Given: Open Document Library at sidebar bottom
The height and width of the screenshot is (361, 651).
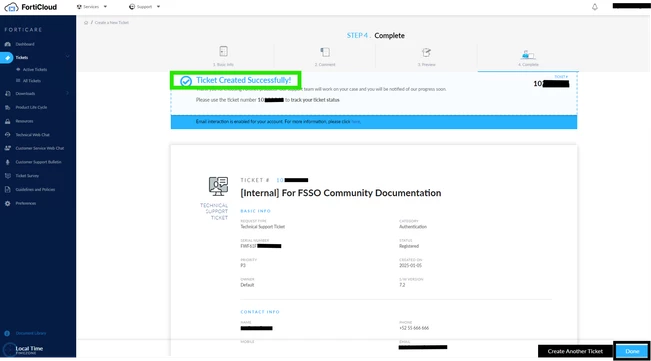Looking at the screenshot, I should point(31,333).
